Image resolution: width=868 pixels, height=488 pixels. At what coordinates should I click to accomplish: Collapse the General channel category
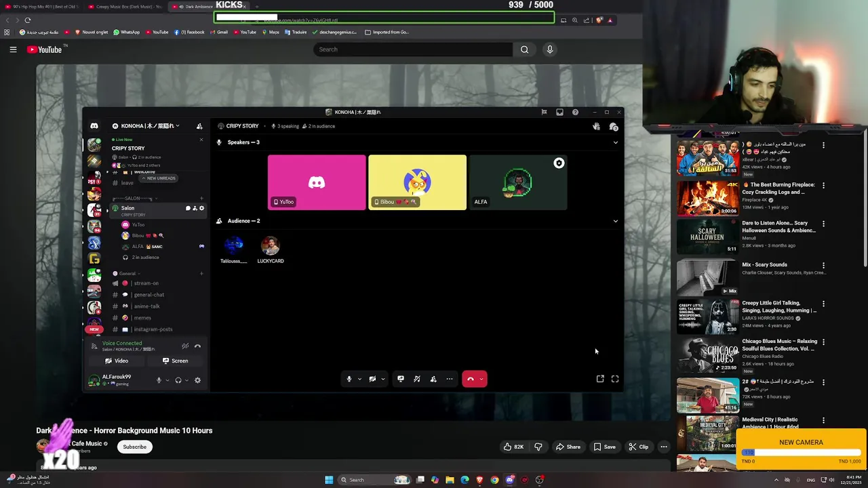[x=127, y=273]
